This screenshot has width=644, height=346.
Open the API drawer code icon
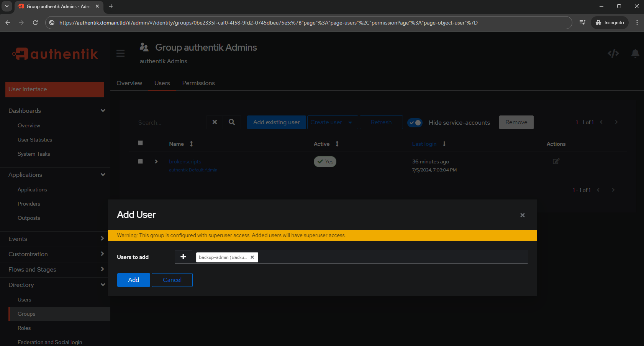click(613, 53)
